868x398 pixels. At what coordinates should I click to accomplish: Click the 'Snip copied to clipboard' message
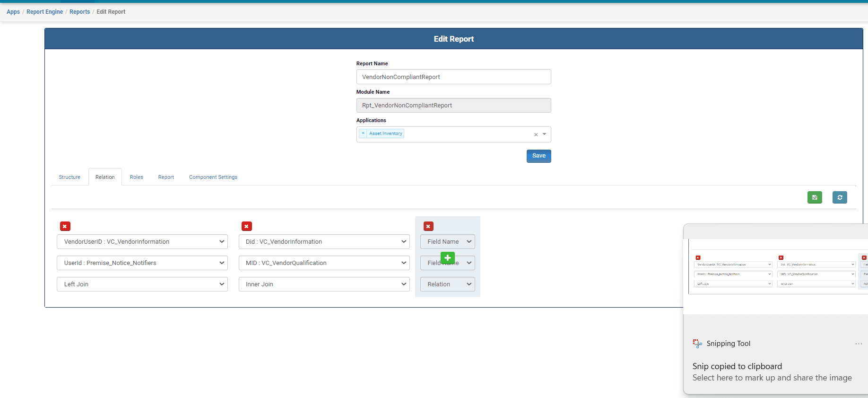pos(737,366)
